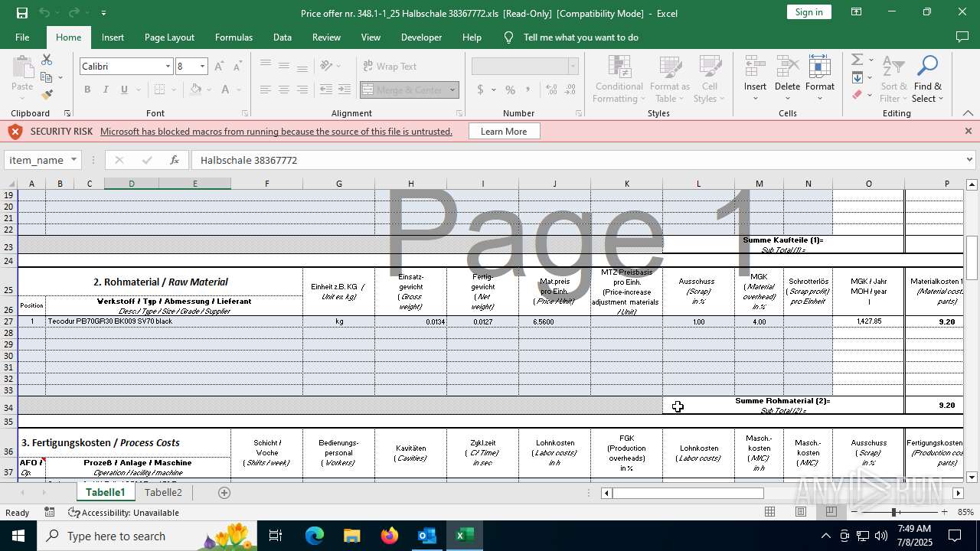Switch to the Data tab
The width and height of the screenshot is (980, 551).
pos(283,37)
